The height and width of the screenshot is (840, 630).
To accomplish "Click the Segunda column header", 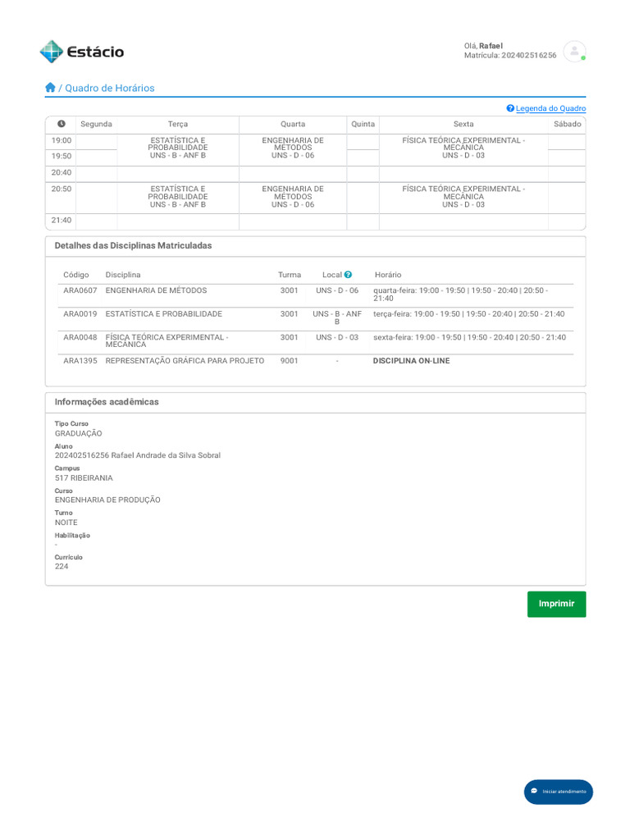I will 97,124.
